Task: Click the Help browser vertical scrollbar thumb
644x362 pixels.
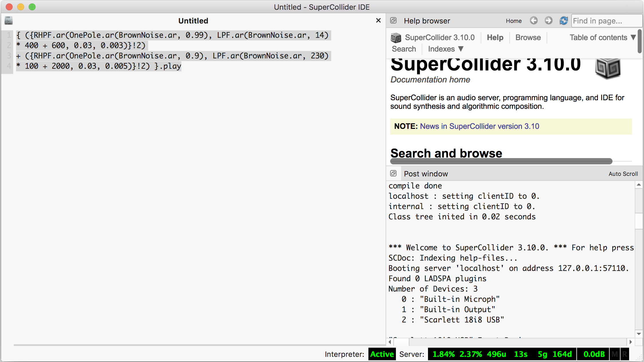Action: coord(640,41)
